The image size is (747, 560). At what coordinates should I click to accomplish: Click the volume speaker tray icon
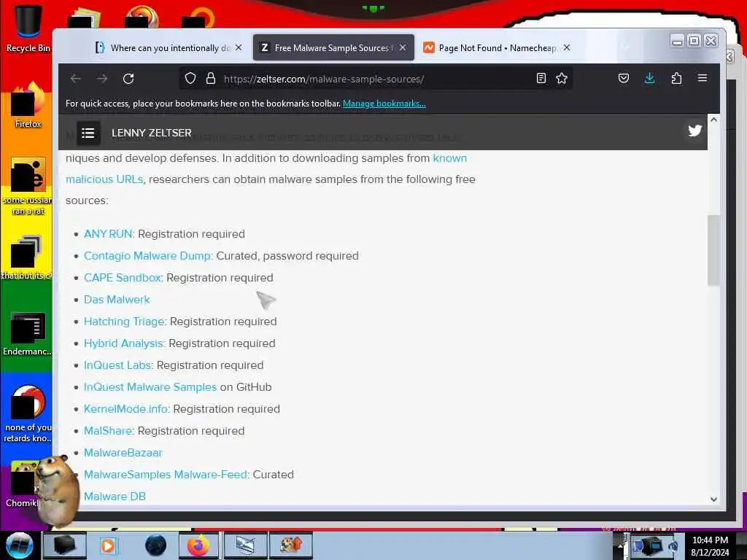coord(673,545)
